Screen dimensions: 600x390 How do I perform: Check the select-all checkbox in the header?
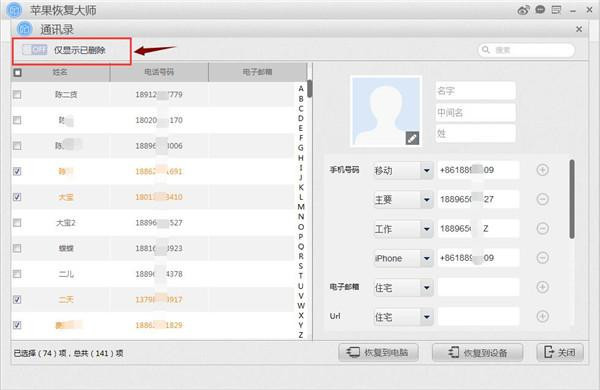18,72
